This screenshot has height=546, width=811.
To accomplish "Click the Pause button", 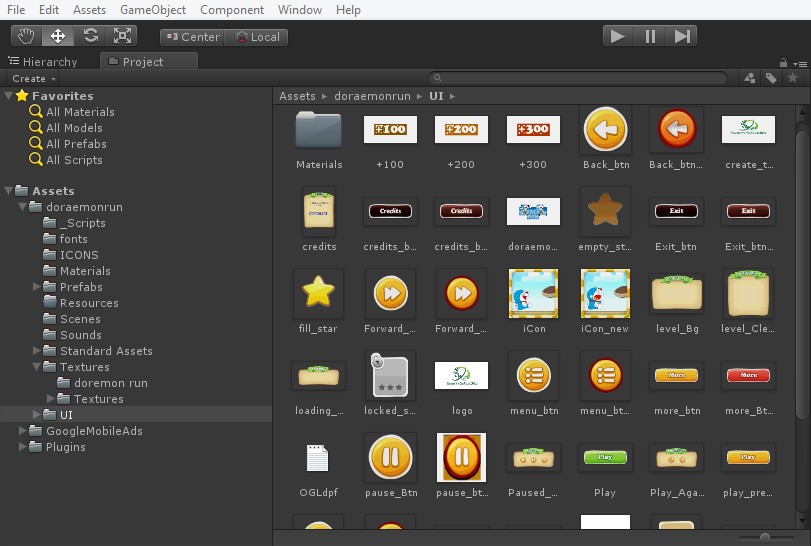I will [x=650, y=36].
